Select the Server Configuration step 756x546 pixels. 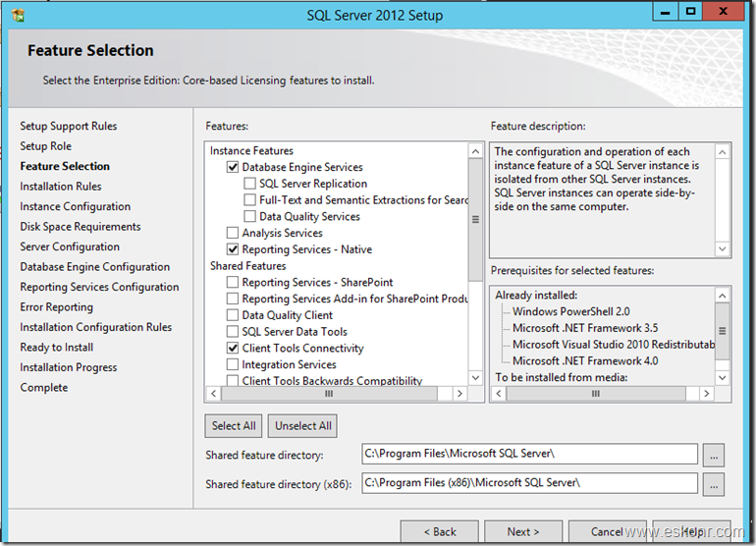click(70, 246)
